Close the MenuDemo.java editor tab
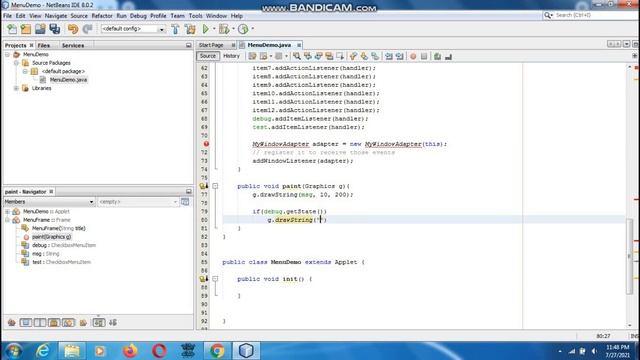This screenshot has height=360, width=640. click(299, 45)
